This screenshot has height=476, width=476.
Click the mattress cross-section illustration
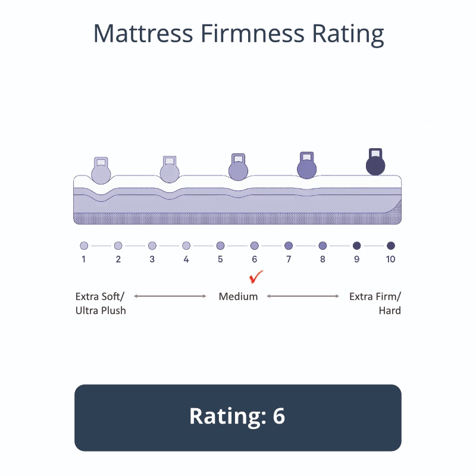[237, 200]
